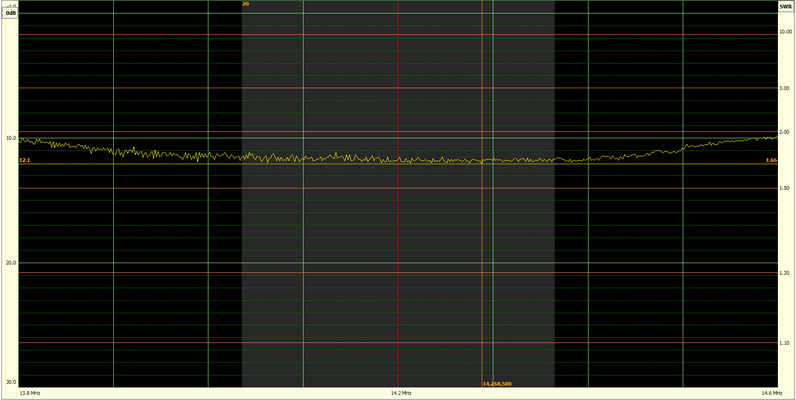The width and height of the screenshot is (796, 400).
Task: Click the 2.00 SWR axis label
Action: tap(785, 132)
